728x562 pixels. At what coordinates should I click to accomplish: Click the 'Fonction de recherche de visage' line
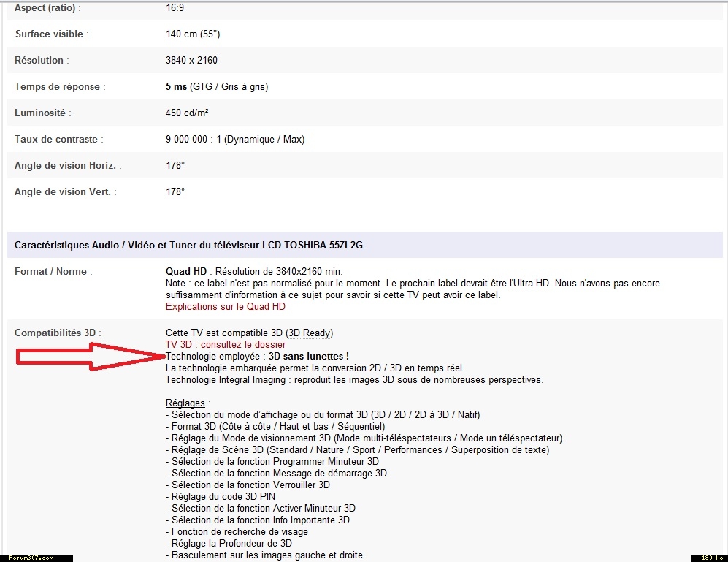[239, 531]
